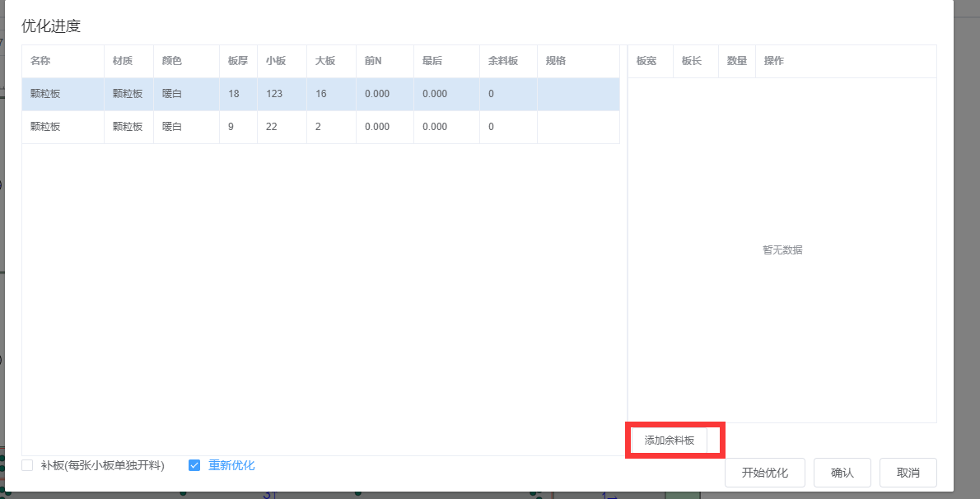This screenshot has width=980, height=499.
Task: Click the 板厚 column header
Action: click(x=238, y=61)
